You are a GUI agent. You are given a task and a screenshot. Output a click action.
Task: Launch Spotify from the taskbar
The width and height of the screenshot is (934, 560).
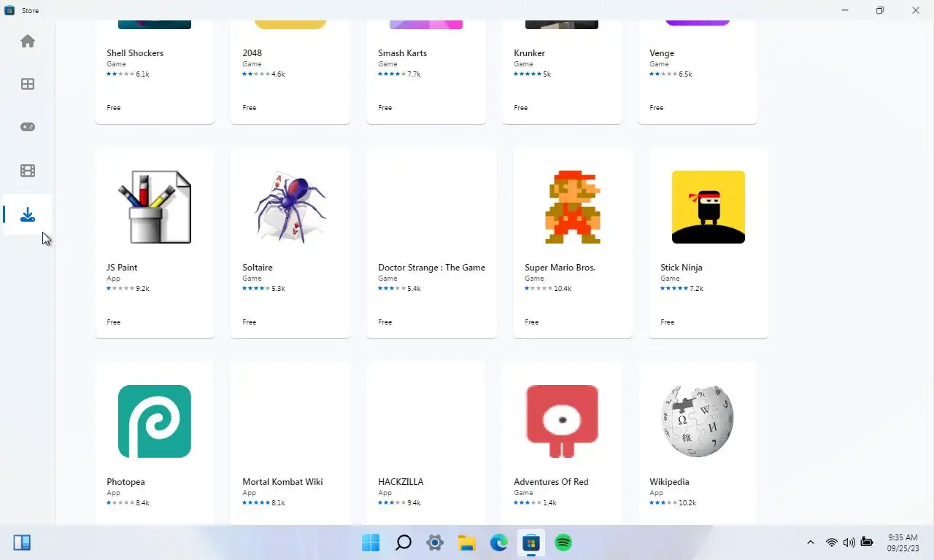(563, 542)
